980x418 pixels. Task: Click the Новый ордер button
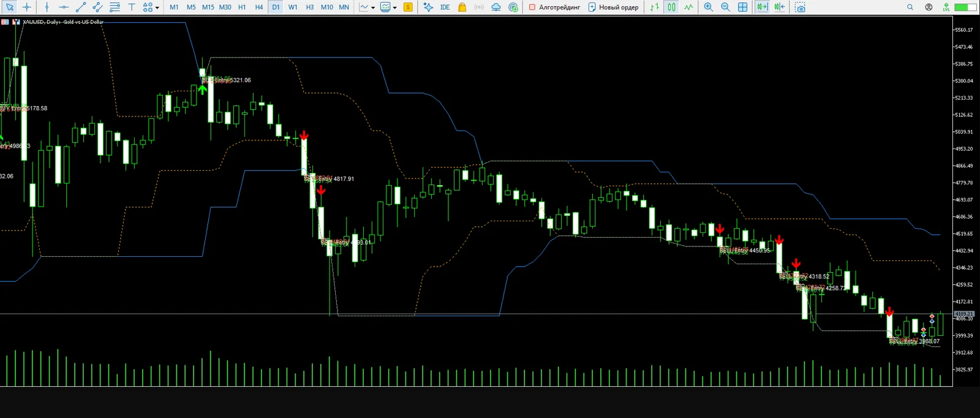613,7
